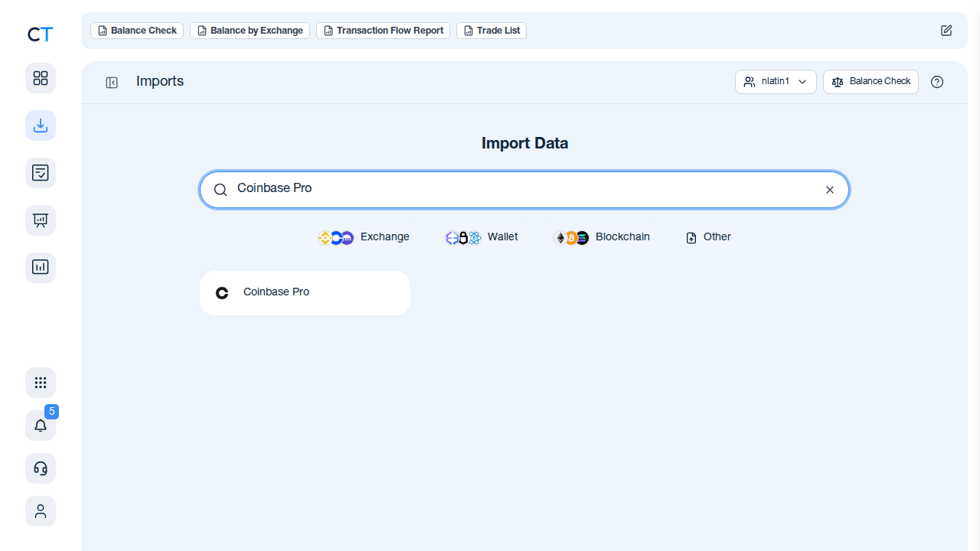Open the help question mark icon
Viewport: 980px width, 551px height.
click(937, 82)
